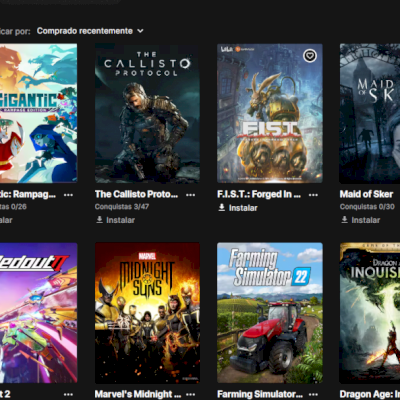This screenshot has height=400, width=400.
Task: Open the three-dot menu for The Callisto Protocol
Action: pyautogui.click(x=191, y=195)
